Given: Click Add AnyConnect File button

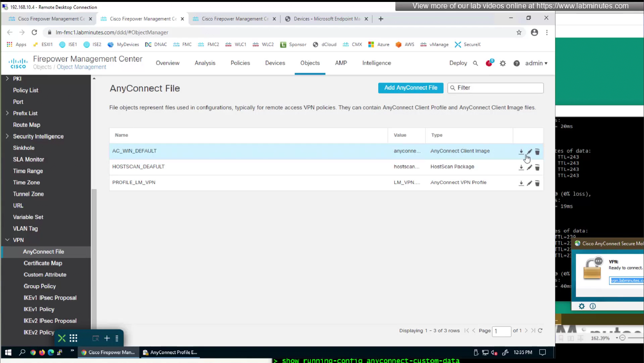Looking at the screenshot, I should click(x=411, y=88).
